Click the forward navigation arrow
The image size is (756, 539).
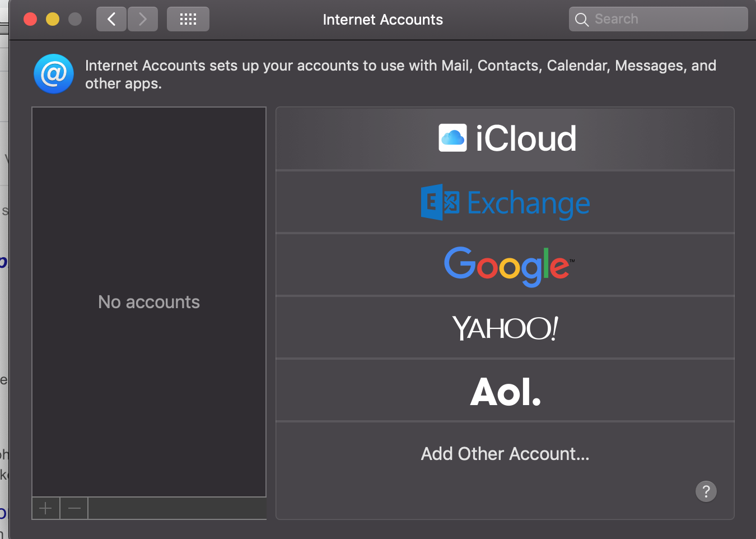(143, 20)
